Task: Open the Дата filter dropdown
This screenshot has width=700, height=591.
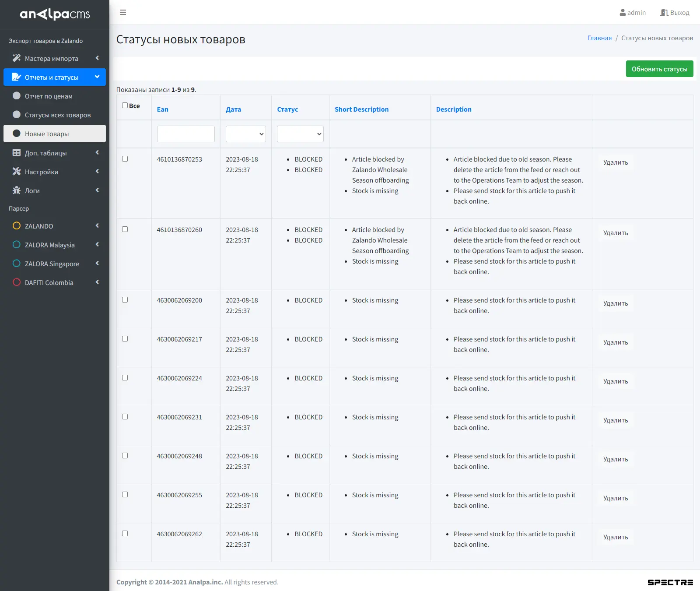Action: pyautogui.click(x=246, y=134)
